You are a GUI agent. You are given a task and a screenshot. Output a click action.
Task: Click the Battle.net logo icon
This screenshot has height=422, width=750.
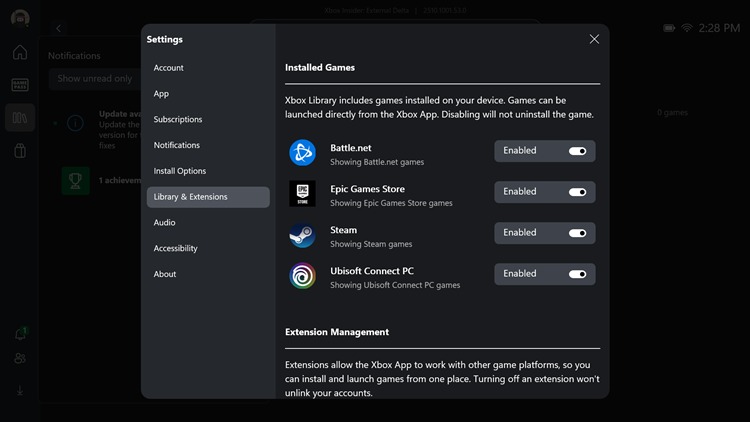point(302,153)
